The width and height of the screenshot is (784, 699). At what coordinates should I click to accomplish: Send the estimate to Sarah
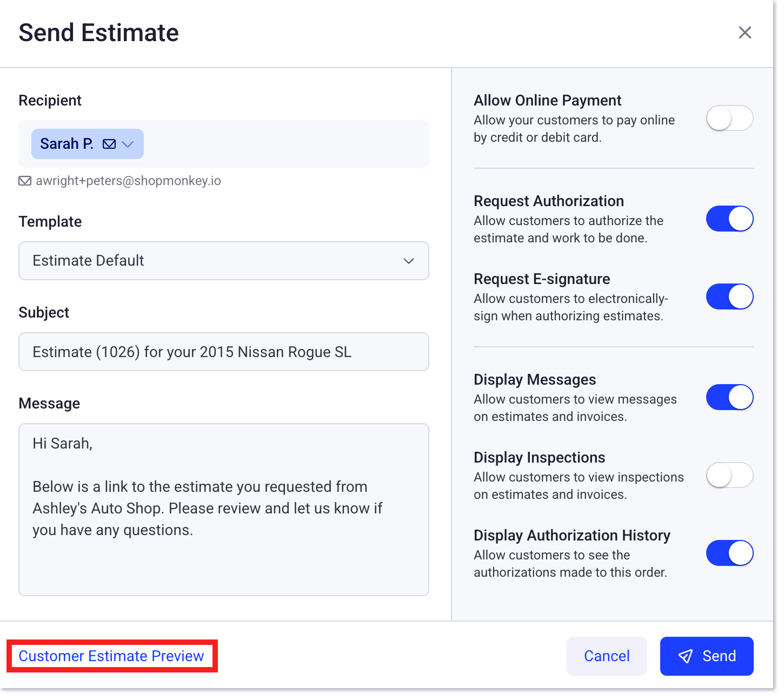[707, 656]
